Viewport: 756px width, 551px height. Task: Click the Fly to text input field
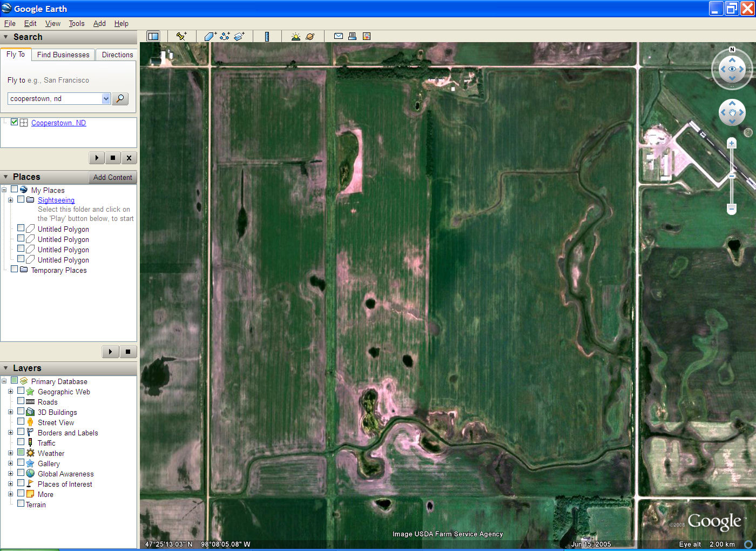tap(55, 98)
